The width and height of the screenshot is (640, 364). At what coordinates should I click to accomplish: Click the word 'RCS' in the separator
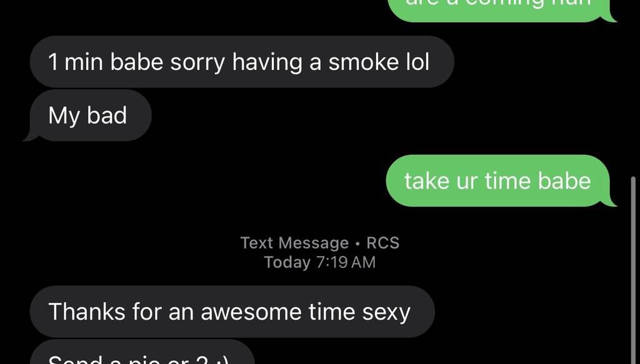(383, 243)
